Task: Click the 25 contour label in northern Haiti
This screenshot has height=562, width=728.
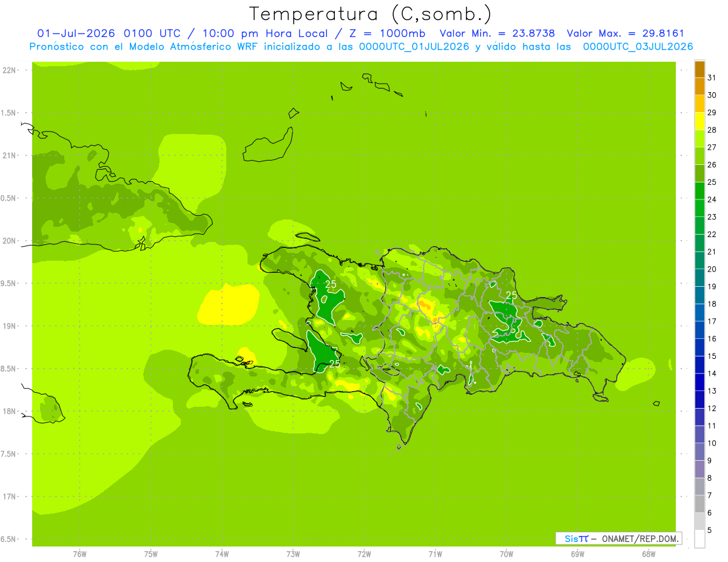Action: pos(331,284)
